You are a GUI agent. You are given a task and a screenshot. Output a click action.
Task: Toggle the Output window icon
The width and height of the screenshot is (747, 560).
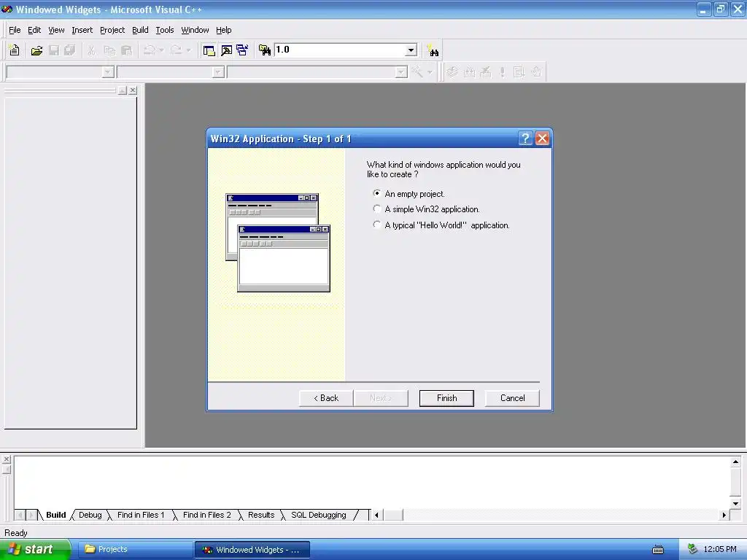226,50
